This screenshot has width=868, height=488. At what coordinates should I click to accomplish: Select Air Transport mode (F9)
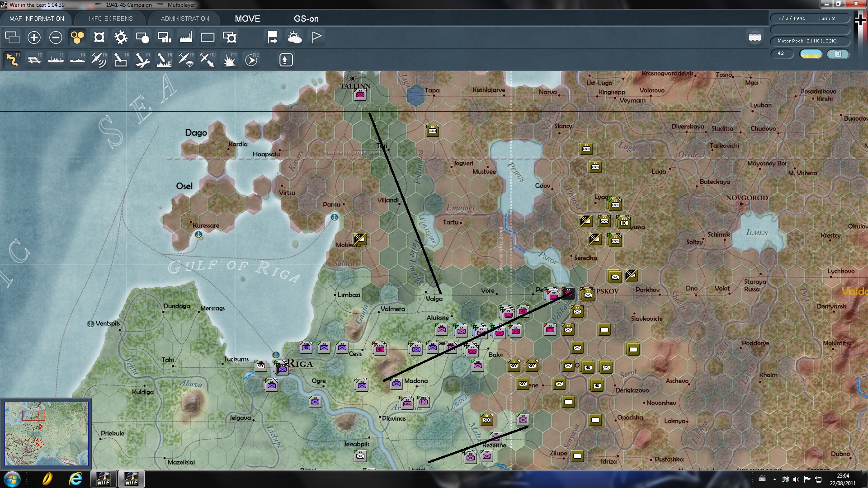(x=186, y=60)
